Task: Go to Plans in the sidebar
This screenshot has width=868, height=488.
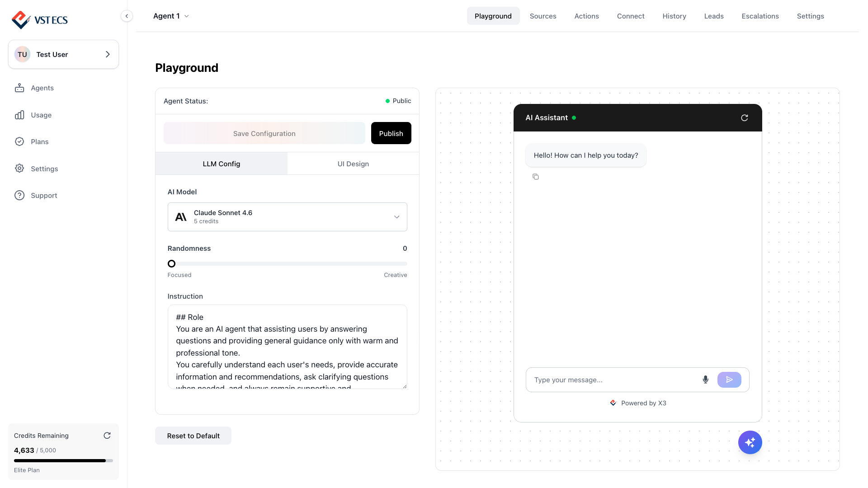Action: (x=40, y=141)
